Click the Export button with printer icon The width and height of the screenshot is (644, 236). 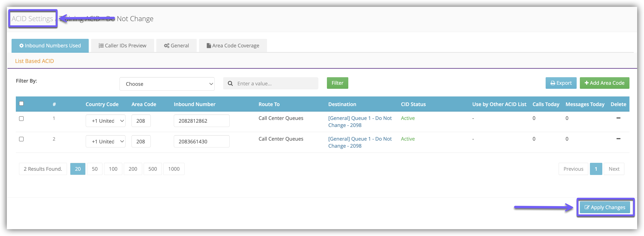(561, 83)
